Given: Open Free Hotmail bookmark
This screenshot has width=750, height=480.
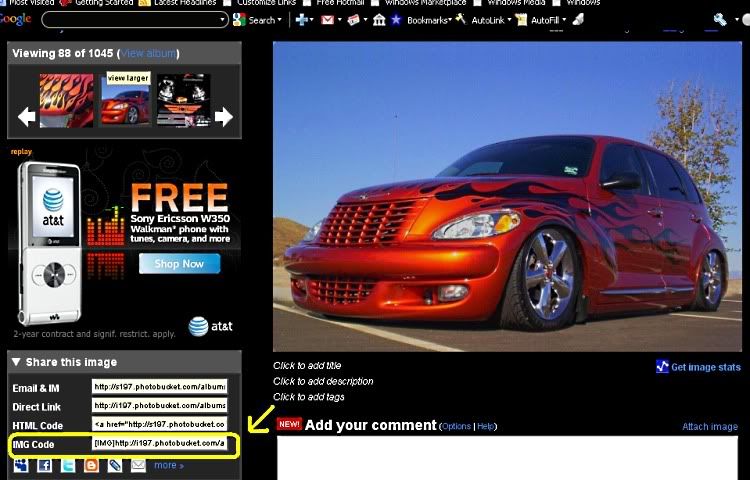Looking at the screenshot, I should pyautogui.click(x=334, y=2).
